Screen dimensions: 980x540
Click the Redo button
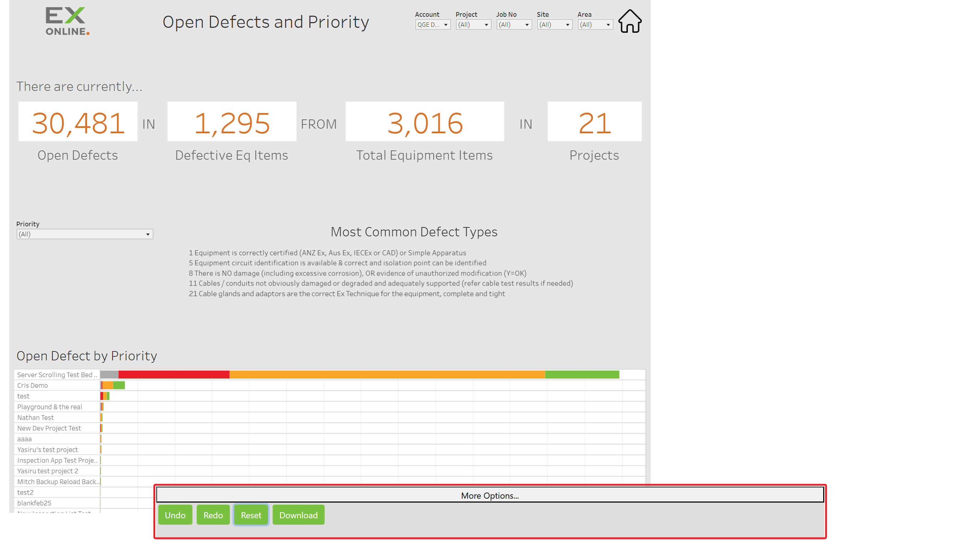[x=213, y=515]
